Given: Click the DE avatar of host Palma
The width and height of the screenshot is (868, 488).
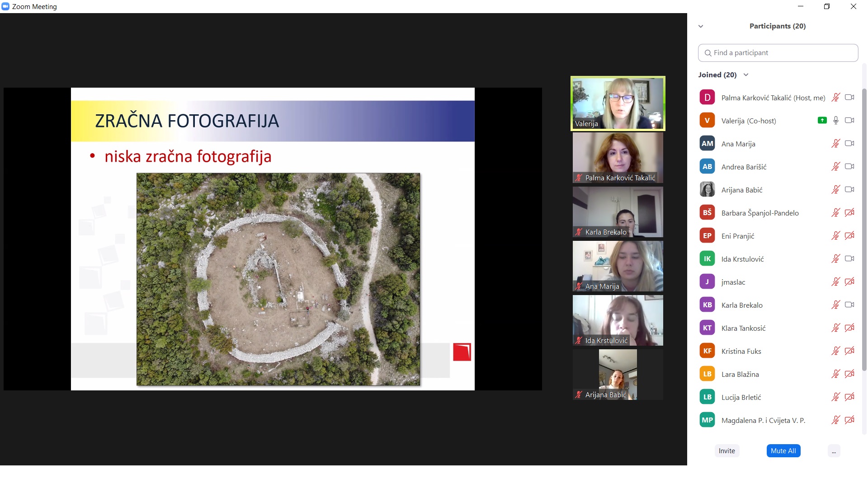Looking at the screenshot, I should (x=707, y=97).
